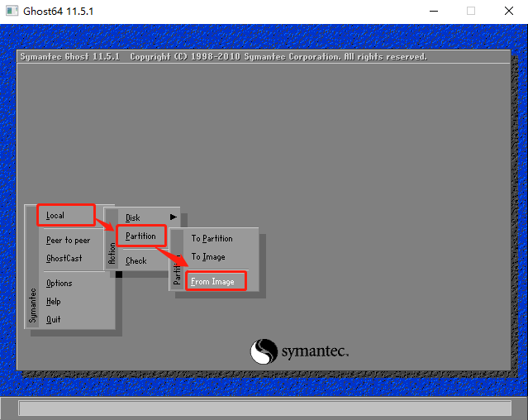
Task: Click Help in the Symantec menu
Action: 53,302
